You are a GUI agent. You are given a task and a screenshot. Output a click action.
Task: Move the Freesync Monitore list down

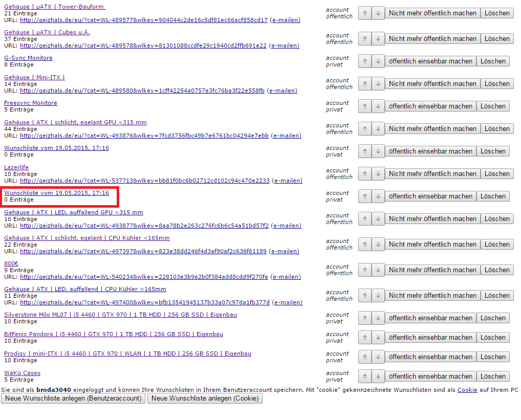[x=378, y=106]
